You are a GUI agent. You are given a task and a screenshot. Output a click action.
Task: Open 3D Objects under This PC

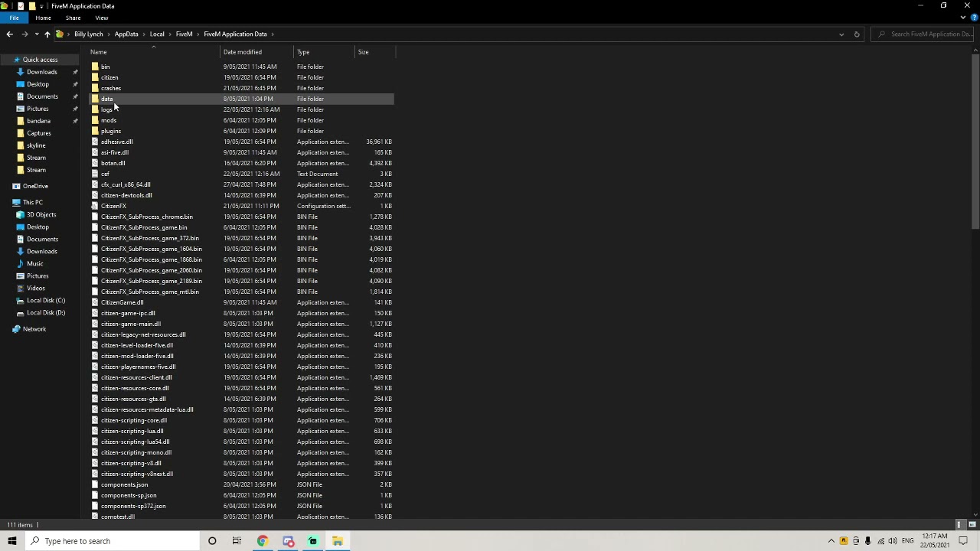(41, 214)
